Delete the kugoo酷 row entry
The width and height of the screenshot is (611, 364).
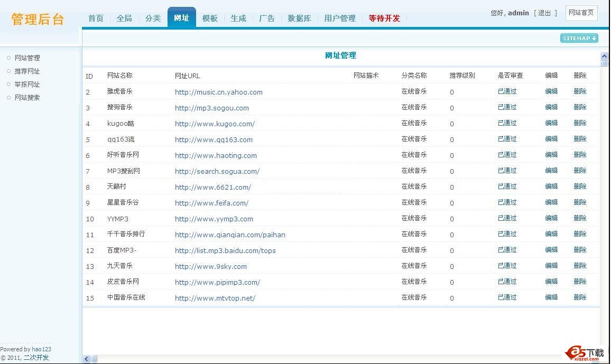(580, 123)
